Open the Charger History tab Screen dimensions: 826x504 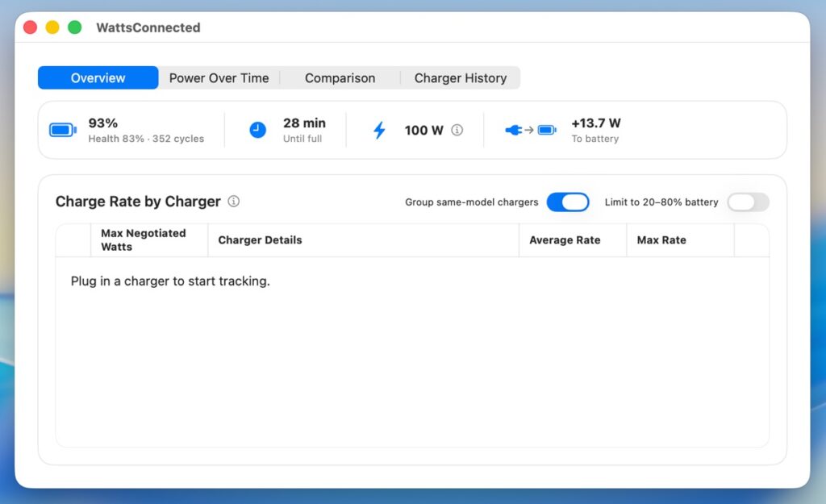(461, 78)
